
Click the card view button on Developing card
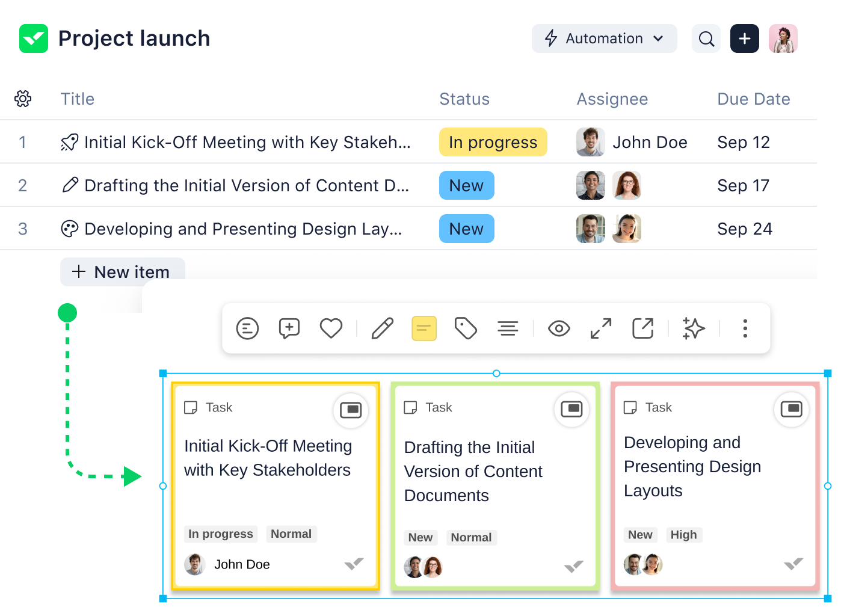(x=791, y=409)
